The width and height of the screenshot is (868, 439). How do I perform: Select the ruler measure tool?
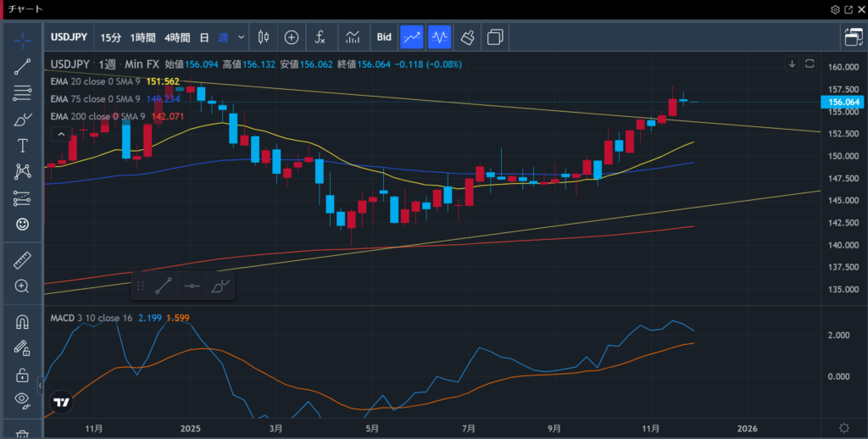click(x=23, y=260)
